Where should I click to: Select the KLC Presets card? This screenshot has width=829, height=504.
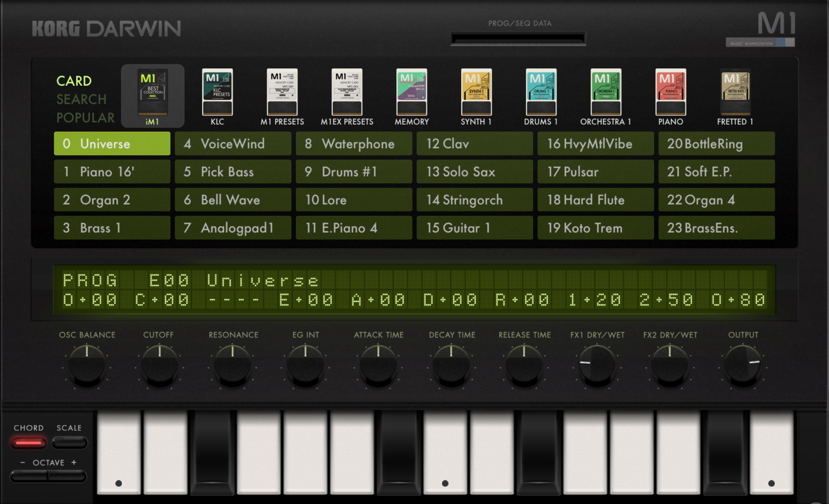[217, 97]
